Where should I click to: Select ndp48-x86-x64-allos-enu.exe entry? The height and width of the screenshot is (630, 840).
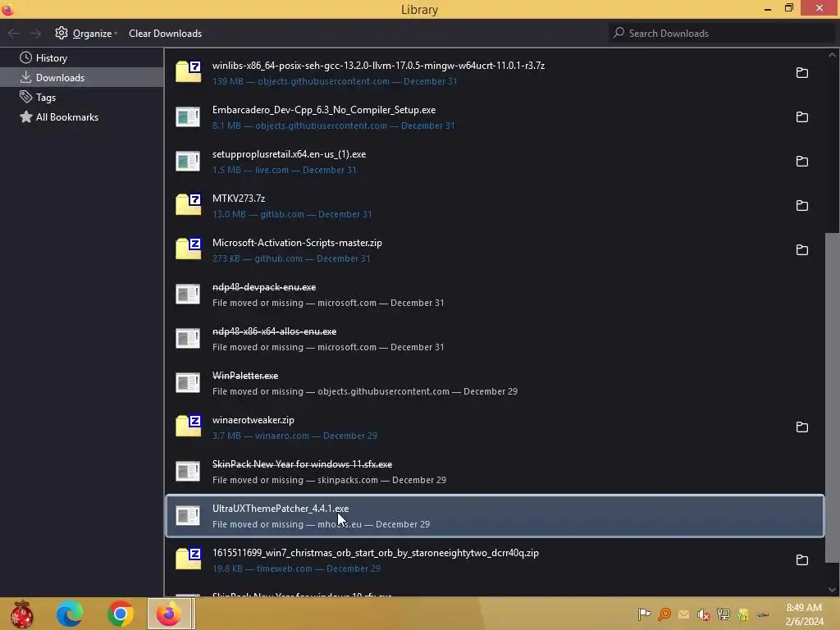tap(495, 339)
